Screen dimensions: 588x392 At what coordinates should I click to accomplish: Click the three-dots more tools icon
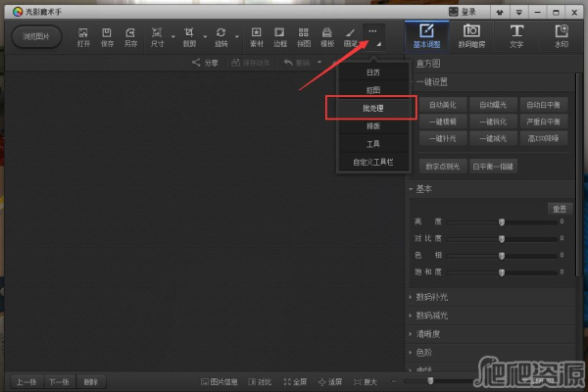tap(371, 32)
